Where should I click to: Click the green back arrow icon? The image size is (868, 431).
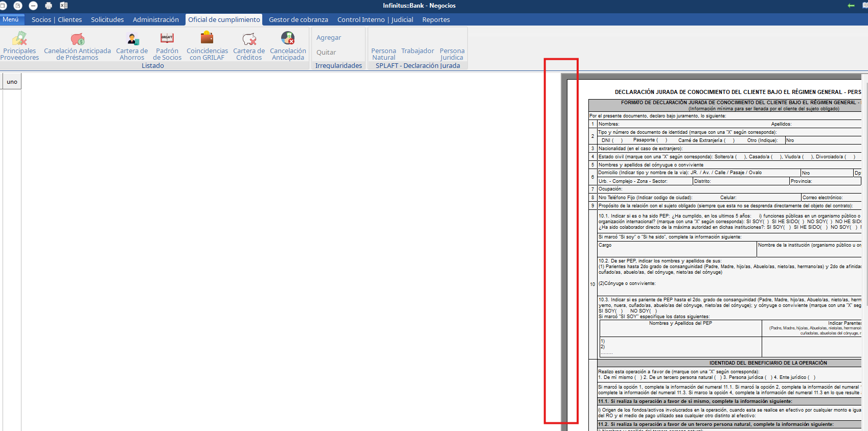point(851,6)
